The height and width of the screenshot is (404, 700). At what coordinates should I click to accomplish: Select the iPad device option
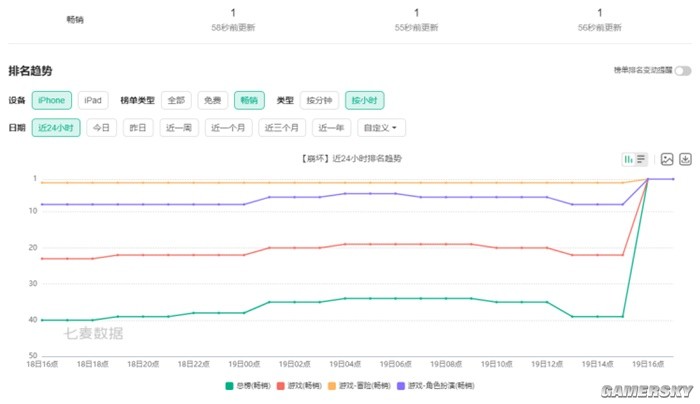pyautogui.click(x=93, y=100)
